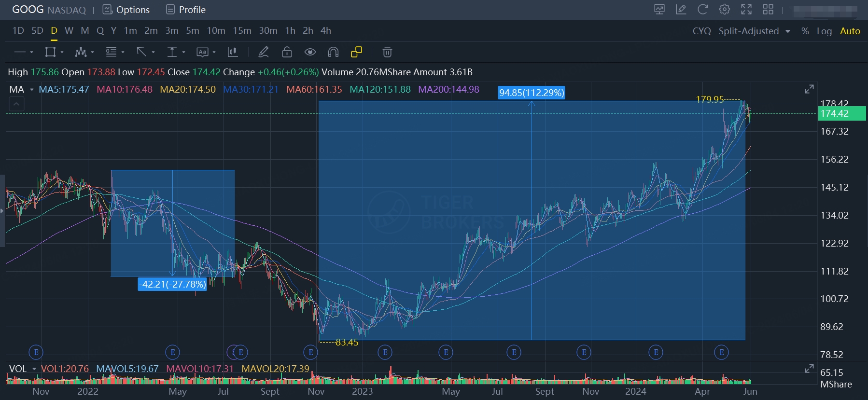Switch to the 5D timeframe tab
Screen dimensions: 868x400
coord(37,31)
